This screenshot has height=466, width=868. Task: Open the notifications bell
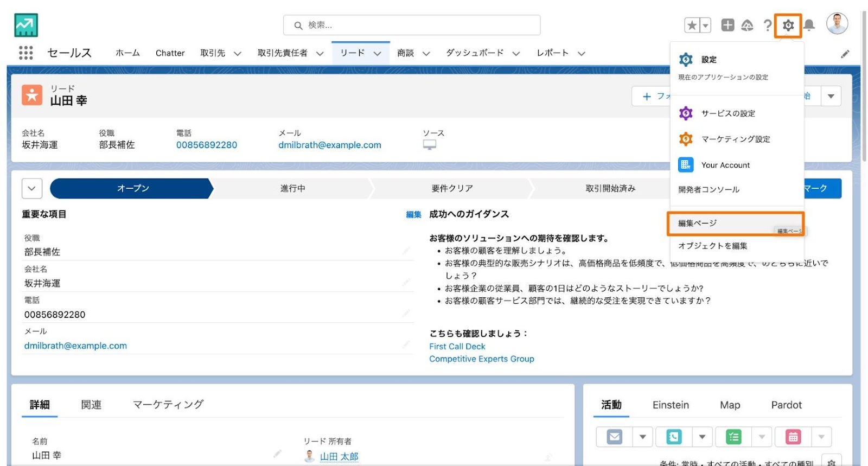[x=809, y=25]
